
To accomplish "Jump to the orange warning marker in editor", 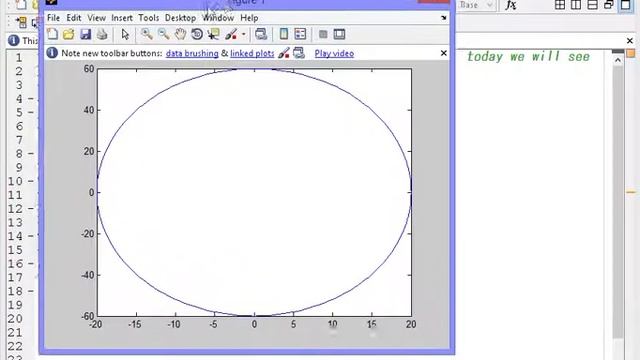I will [631, 192].
